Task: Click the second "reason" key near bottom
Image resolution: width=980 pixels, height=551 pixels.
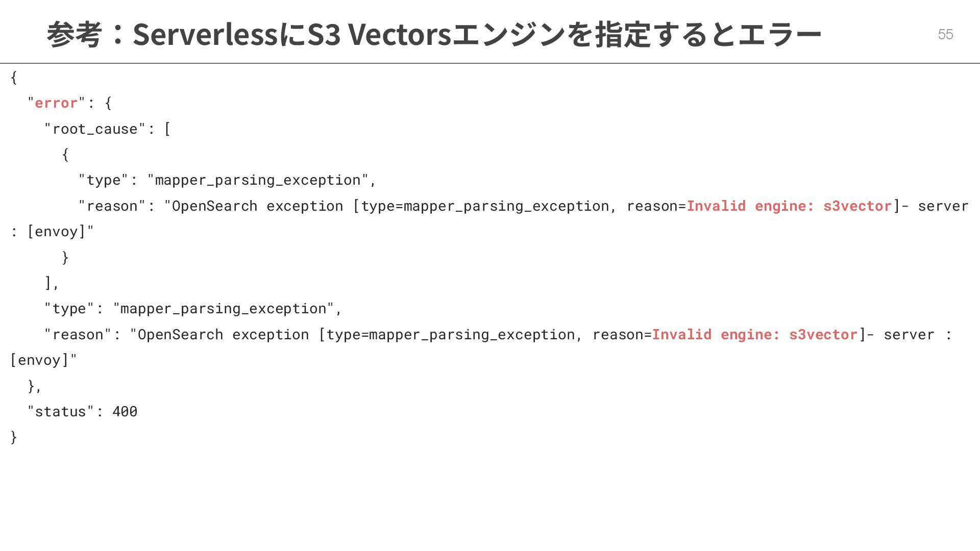Action: coord(78,335)
